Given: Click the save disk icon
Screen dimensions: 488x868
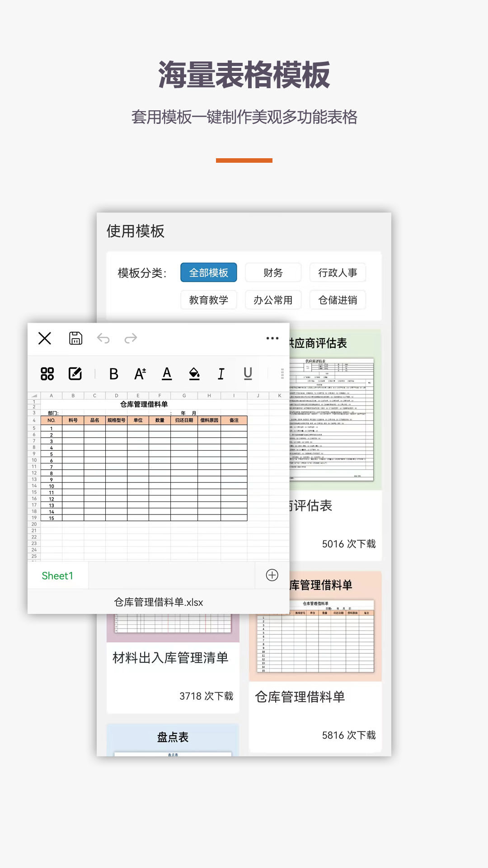Looking at the screenshot, I should (75, 338).
